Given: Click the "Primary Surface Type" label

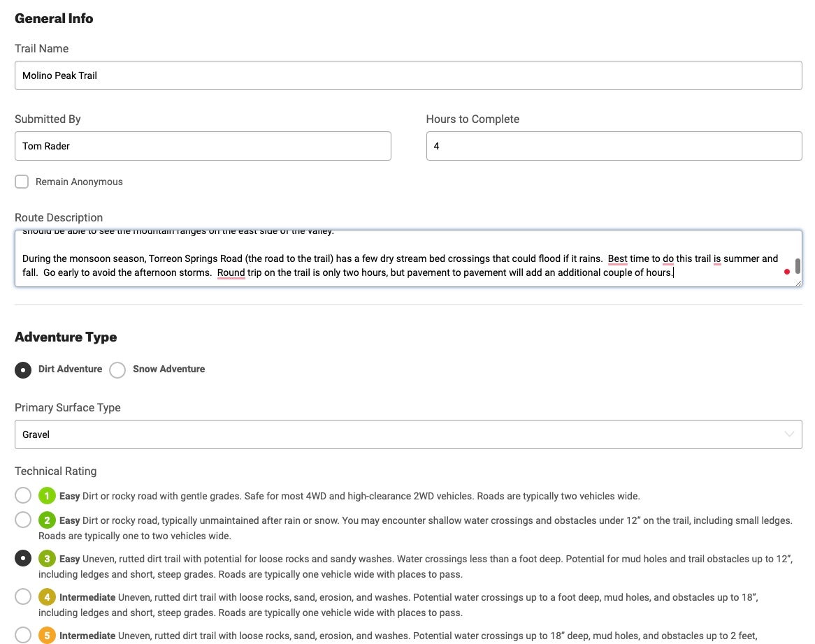Looking at the screenshot, I should coord(68,408).
